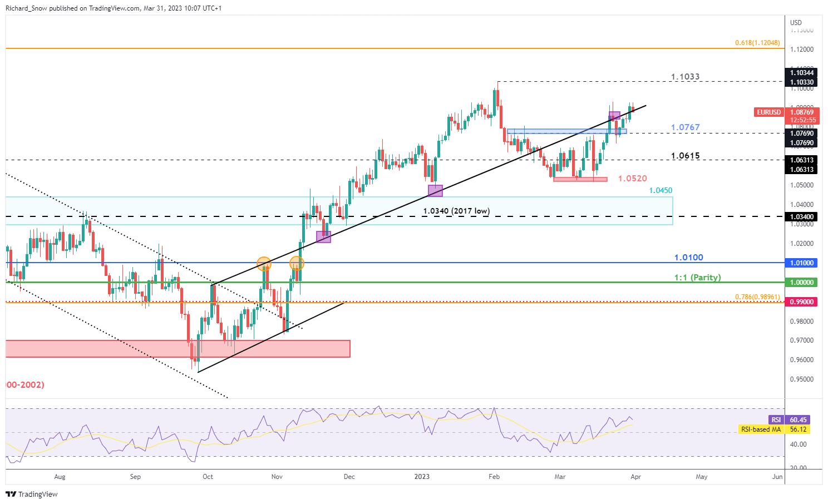Click the Mar label on time axis

560,477
